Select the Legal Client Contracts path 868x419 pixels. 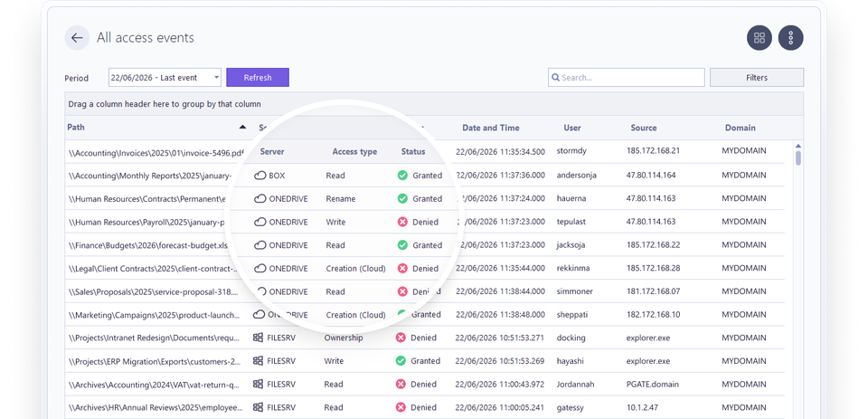click(x=154, y=269)
